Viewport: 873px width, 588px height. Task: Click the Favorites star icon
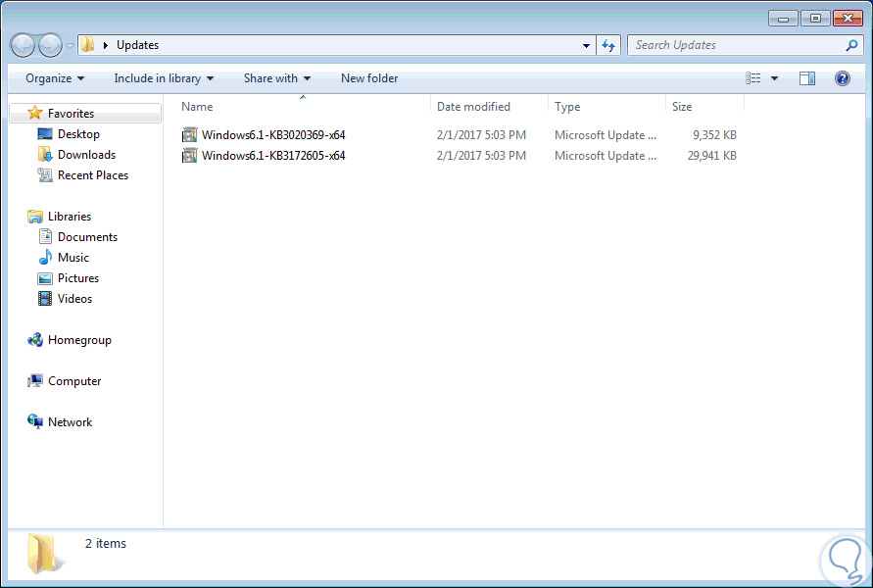pyautogui.click(x=35, y=113)
